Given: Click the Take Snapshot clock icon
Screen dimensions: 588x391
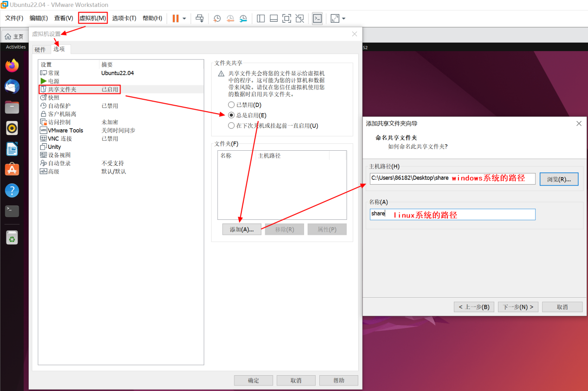Looking at the screenshot, I should (217, 19).
